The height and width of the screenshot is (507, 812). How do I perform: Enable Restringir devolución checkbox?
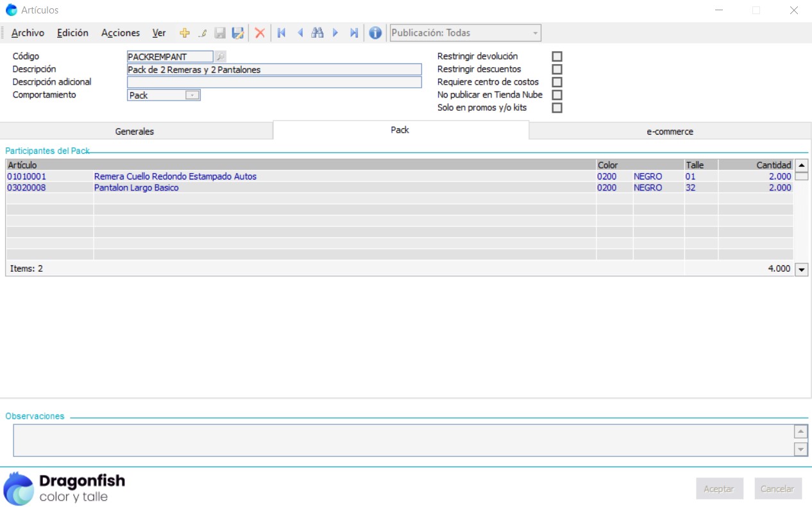(x=557, y=56)
